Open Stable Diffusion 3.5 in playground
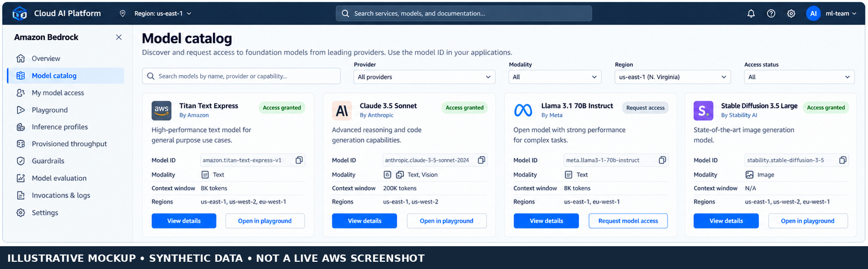The height and width of the screenshot is (269, 868). click(808, 221)
